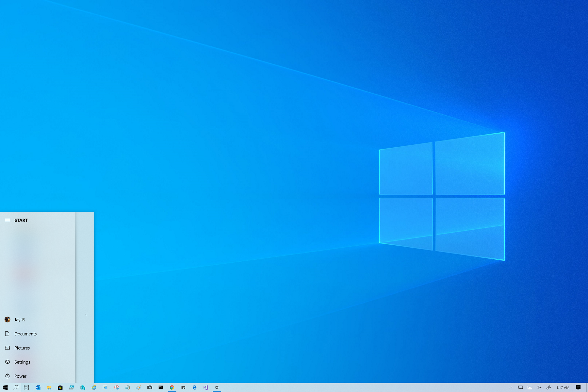Open Visual Studio Code from the taskbar

205,387
